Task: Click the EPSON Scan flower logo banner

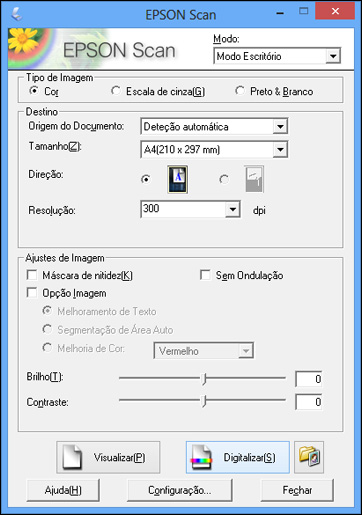Action: click(x=93, y=49)
